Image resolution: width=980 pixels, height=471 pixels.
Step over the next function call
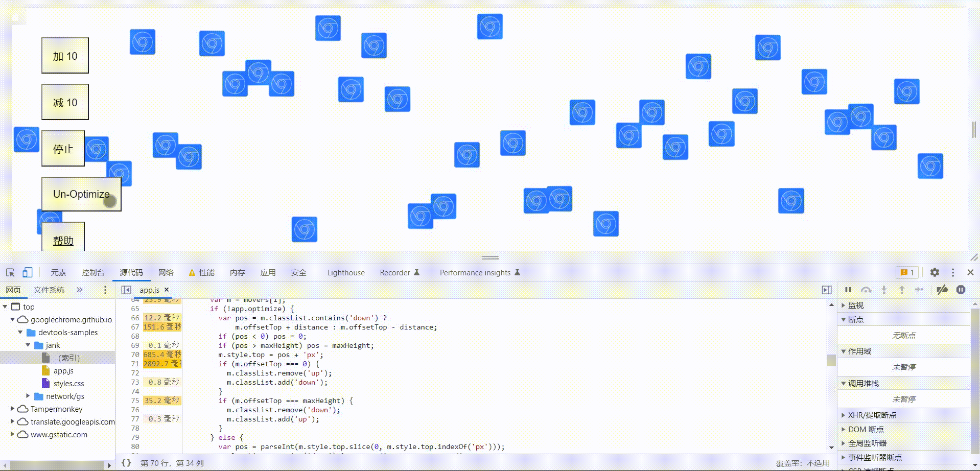point(866,290)
